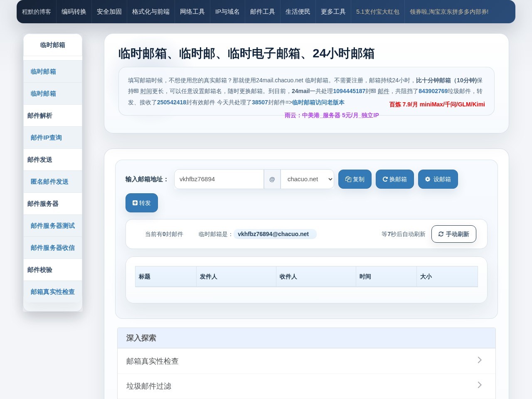
Task: Click the copy icon in 复制 button
Action: click(348, 179)
